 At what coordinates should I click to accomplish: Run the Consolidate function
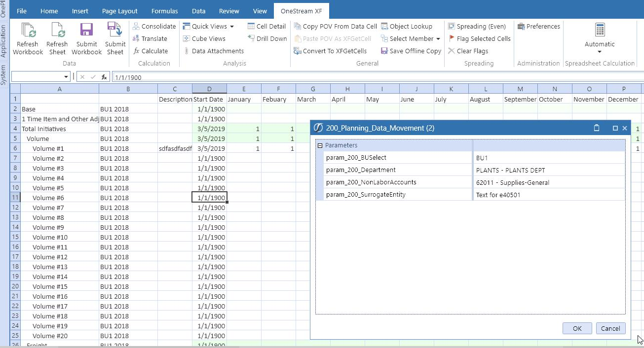coord(154,26)
